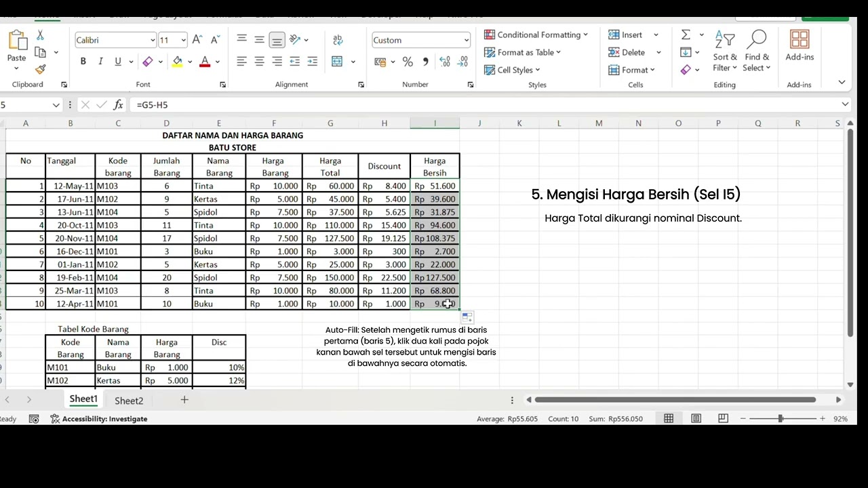The height and width of the screenshot is (488, 868).
Task: Expand the formula bar
Action: [x=845, y=104]
